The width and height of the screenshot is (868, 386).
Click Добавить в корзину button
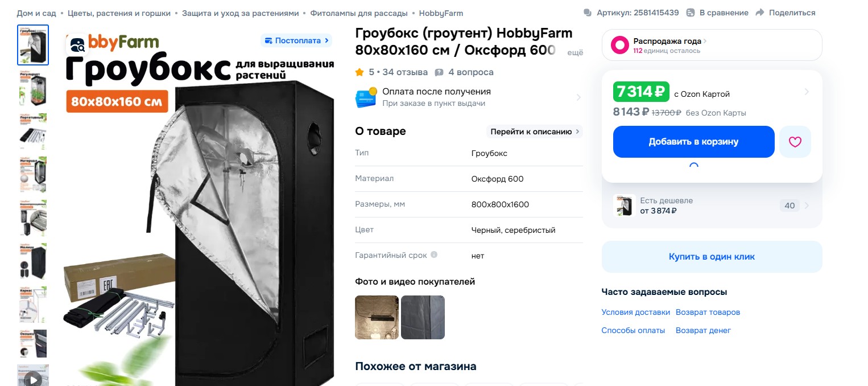pyautogui.click(x=693, y=142)
